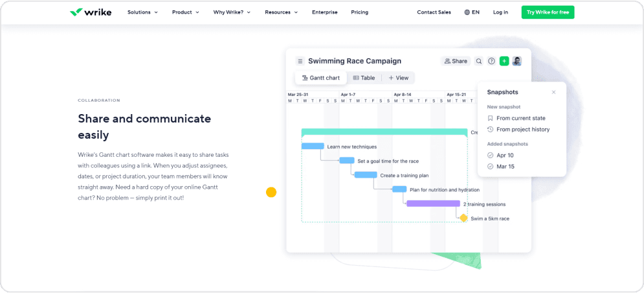Viewport: 644px width, 293px height.
Task: Open the user profile avatar
Action: (x=516, y=61)
